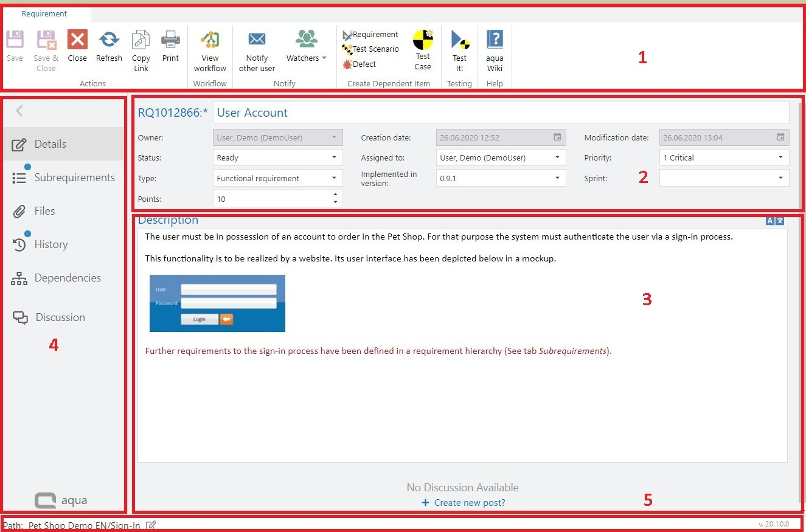The height and width of the screenshot is (532, 806).
Task: Open the aqua Wiki help
Action: pos(495,41)
